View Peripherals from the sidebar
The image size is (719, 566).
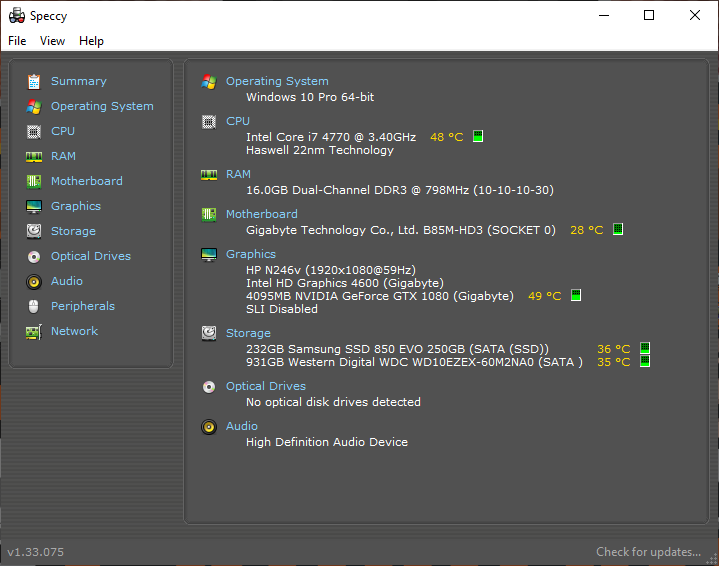coord(83,306)
